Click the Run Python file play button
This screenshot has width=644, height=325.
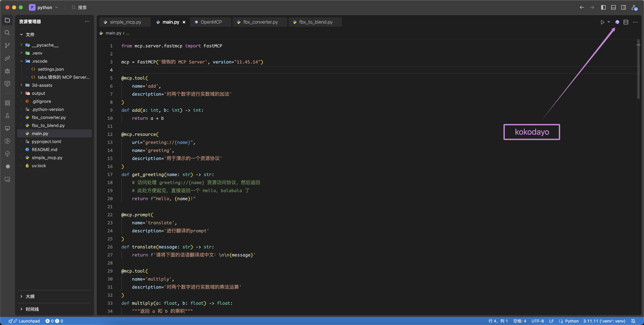pos(602,22)
